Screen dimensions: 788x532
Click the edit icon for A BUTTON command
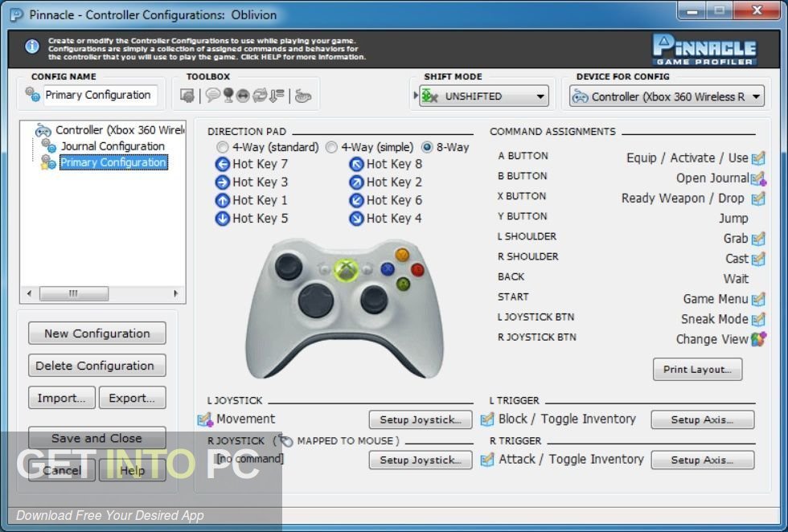(x=757, y=158)
